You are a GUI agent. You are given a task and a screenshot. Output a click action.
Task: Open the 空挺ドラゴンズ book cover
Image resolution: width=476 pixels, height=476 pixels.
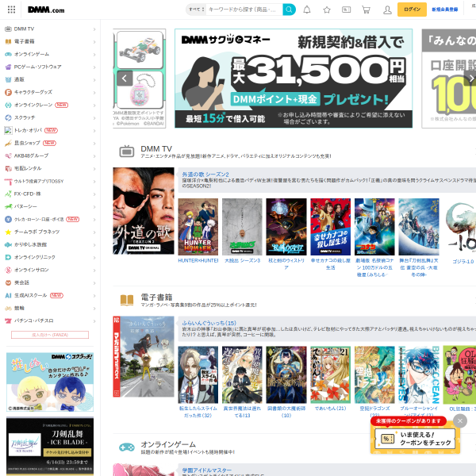pos(374,374)
